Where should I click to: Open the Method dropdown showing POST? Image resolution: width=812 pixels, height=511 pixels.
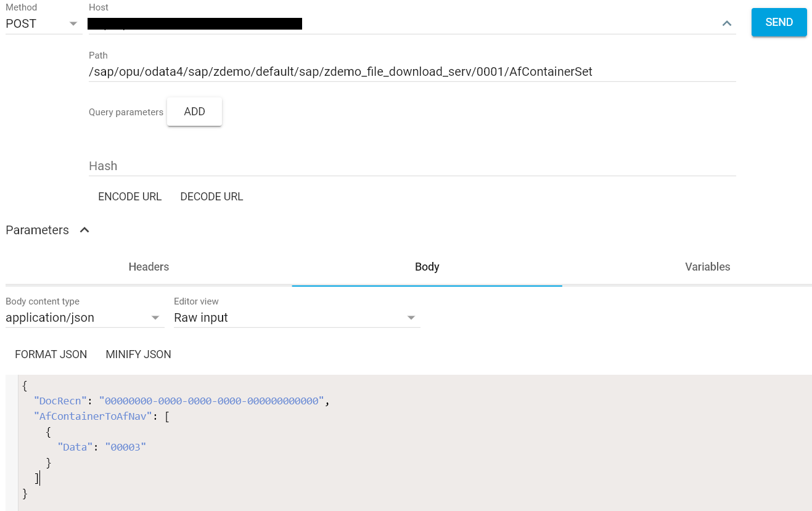coord(43,23)
